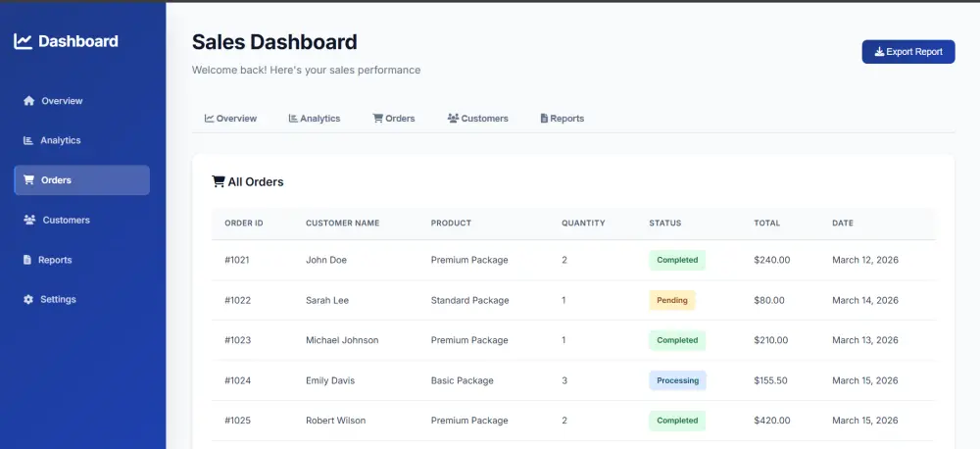Select the Analytics bar chart sidebar icon

pyautogui.click(x=28, y=140)
